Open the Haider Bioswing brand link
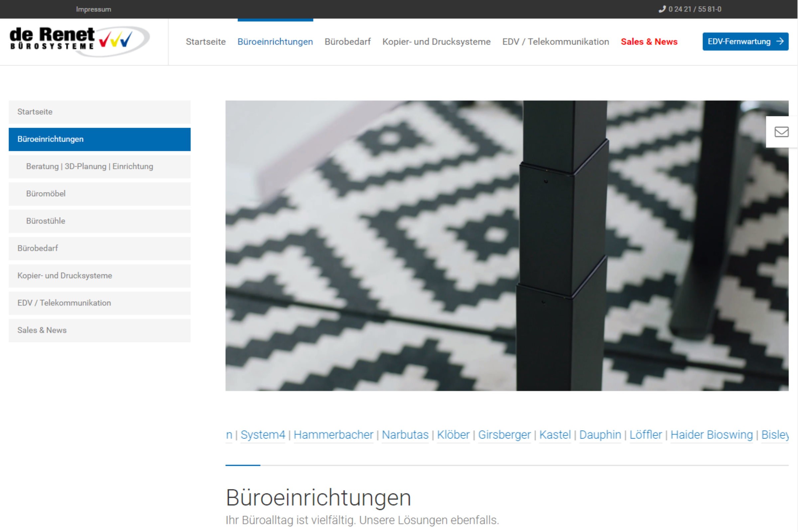This screenshot has width=798, height=532. pyautogui.click(x=712, y=435)
